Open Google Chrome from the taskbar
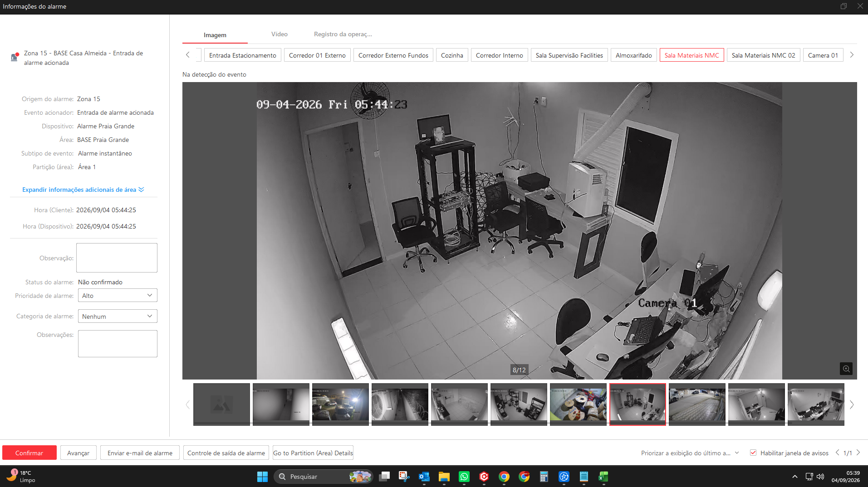This screenshot has width=868, height=487. click(504, 477)
